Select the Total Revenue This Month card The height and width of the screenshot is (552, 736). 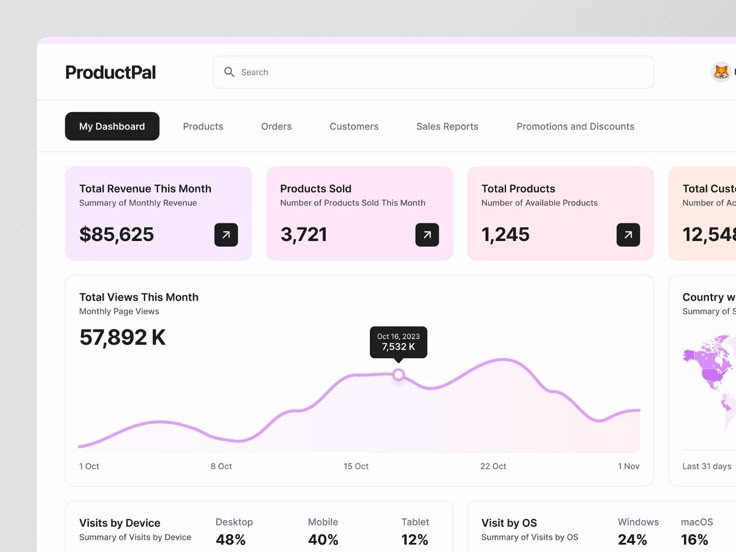point(158,213)
